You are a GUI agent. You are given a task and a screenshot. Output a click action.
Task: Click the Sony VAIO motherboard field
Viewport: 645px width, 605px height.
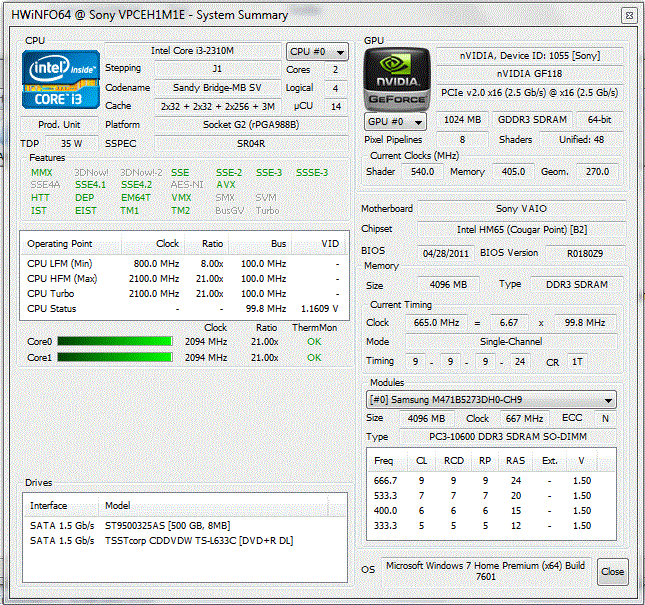[x=521, y=209]
